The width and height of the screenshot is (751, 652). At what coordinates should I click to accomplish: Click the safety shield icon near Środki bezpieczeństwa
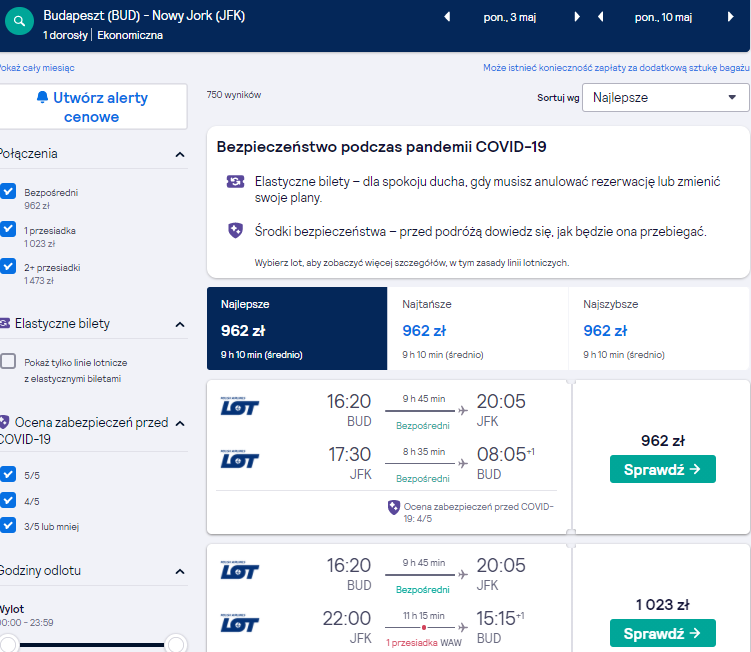[235, 230]
